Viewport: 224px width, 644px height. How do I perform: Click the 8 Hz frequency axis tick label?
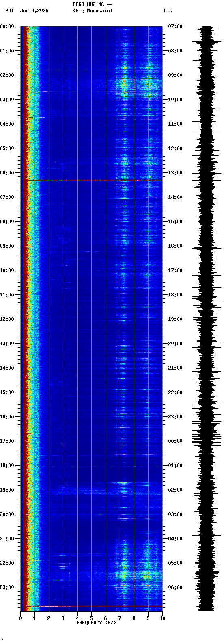[x=134, y=618]
